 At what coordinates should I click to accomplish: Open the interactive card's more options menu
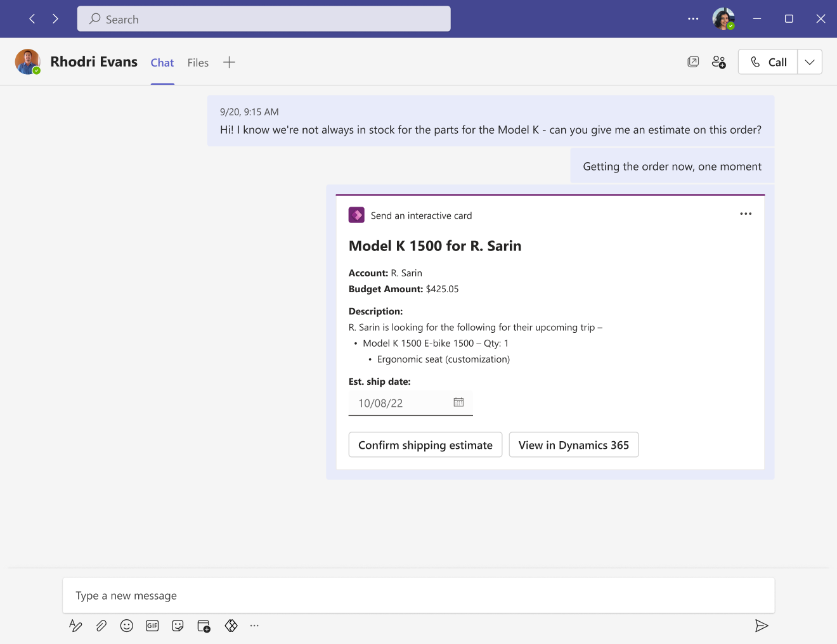point(746,214)
